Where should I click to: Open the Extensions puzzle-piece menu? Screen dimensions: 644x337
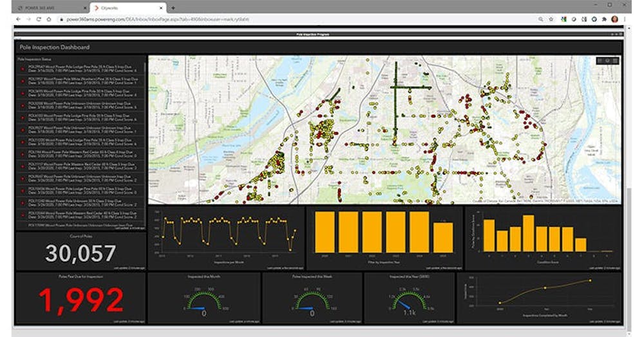point(605,19)
